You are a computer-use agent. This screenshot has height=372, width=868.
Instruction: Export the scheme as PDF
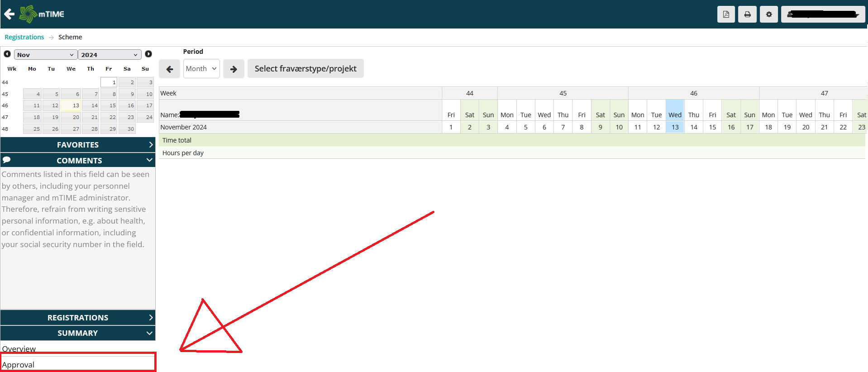click(x=726, y=14)
